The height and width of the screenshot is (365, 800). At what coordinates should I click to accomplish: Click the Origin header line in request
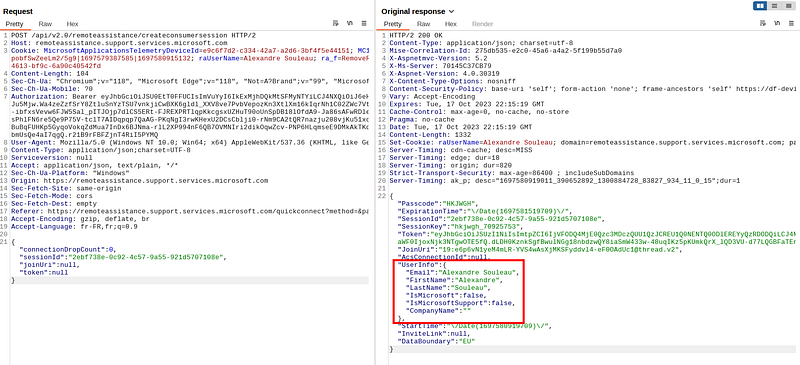tap(139, 181)
